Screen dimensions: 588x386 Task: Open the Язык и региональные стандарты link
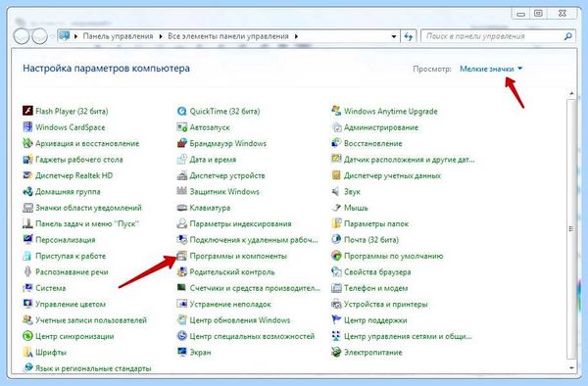[x=93, y=368]
